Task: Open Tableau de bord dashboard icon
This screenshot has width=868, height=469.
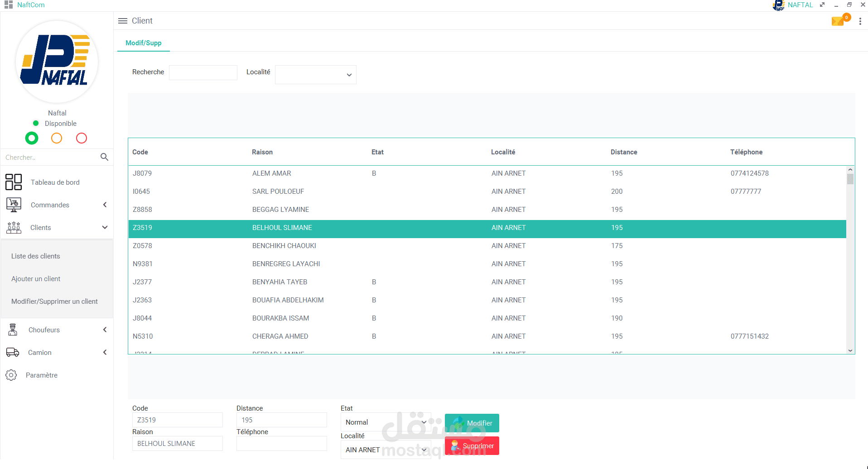Action: pos(14,182)
